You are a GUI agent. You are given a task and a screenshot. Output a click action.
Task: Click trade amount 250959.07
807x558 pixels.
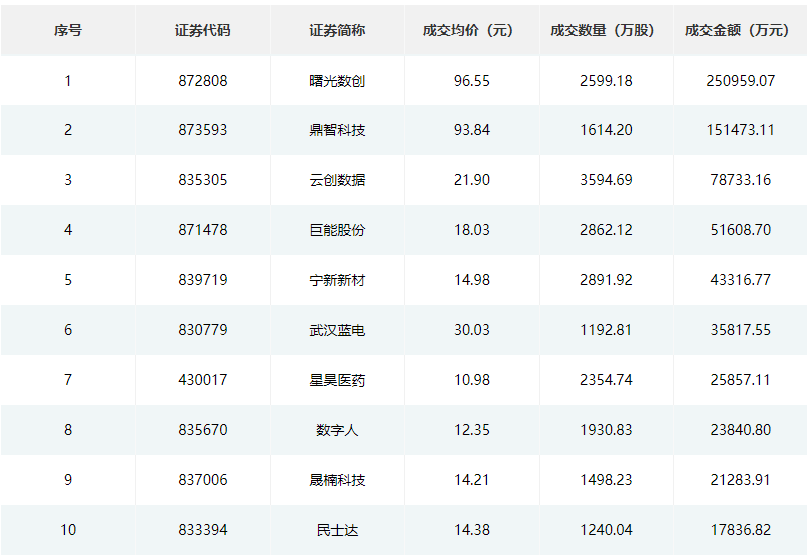(739, 80)
